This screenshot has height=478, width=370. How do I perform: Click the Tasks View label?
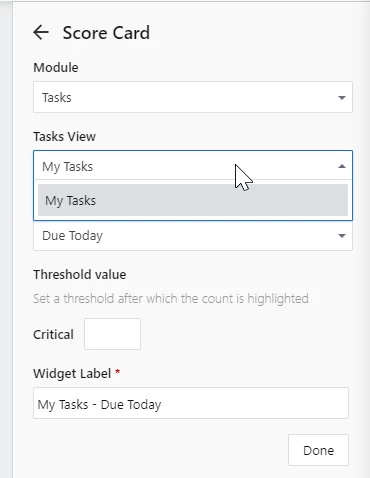[64, 136]
